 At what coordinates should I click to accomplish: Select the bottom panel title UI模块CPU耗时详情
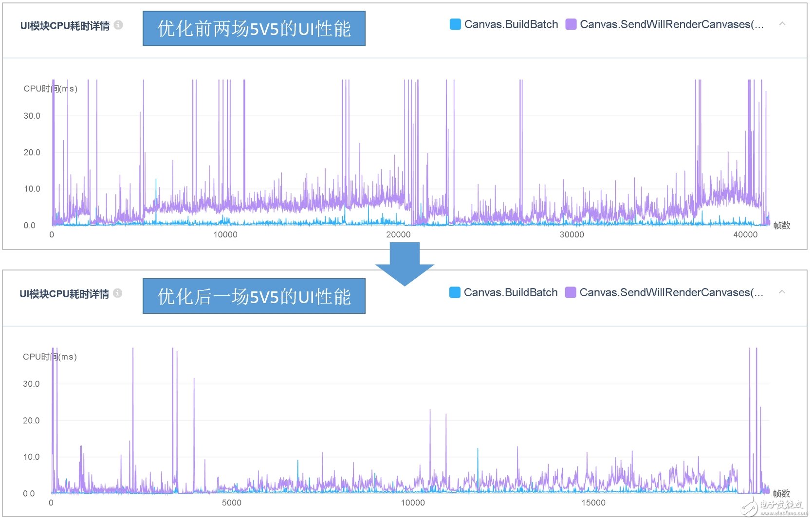pyautogui.click(x=64, y=294)
